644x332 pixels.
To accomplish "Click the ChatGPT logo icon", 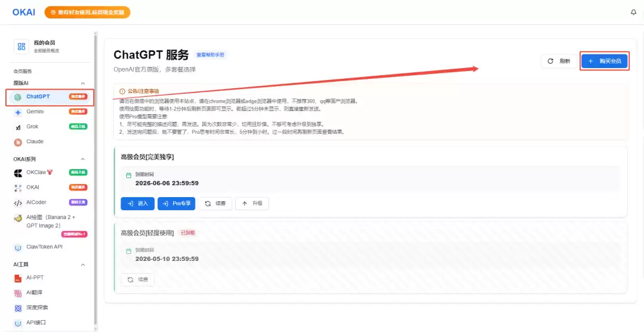I will 18,97.
